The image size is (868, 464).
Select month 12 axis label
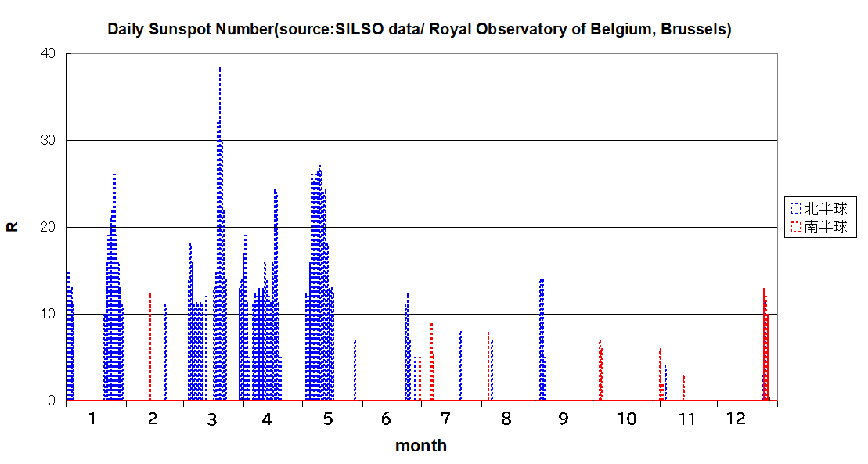point(737,419)
